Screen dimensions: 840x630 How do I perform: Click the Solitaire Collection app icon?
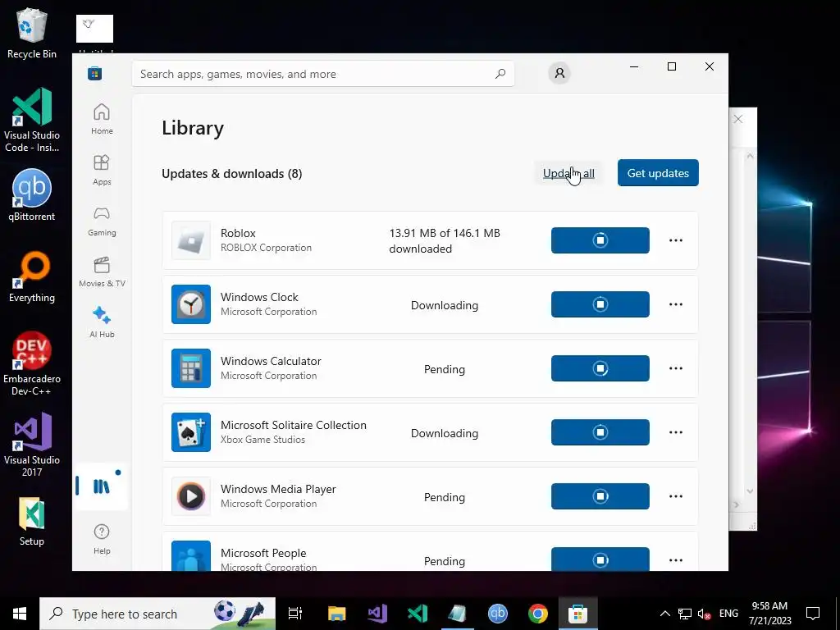tap(191, 432)
